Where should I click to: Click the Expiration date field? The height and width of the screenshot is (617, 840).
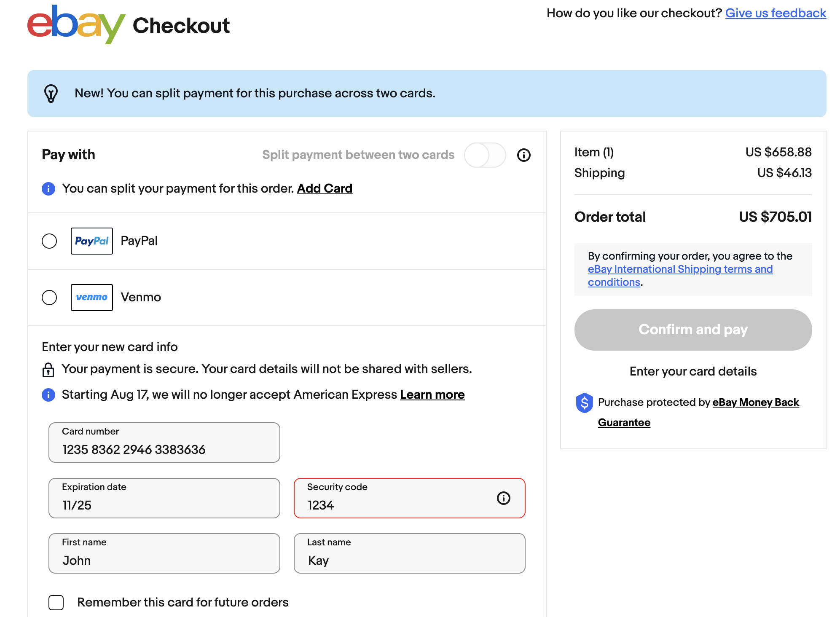click(164, 499)
